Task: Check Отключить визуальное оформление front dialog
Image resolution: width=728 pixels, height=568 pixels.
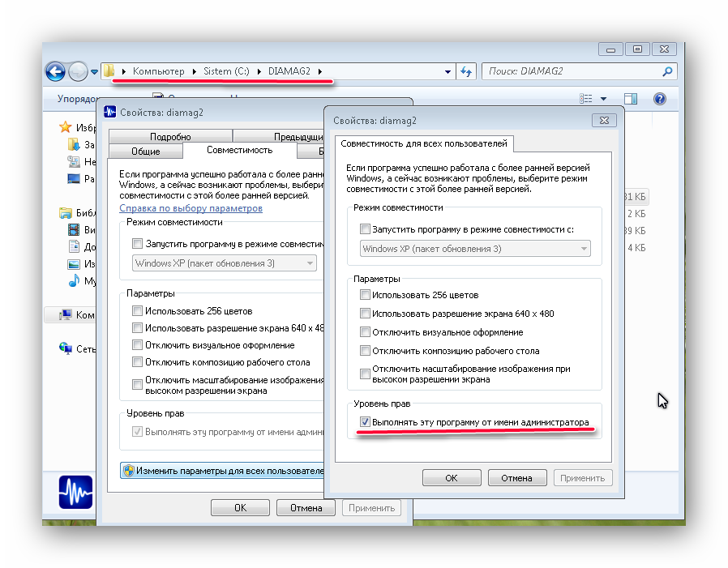Action: 365,332
